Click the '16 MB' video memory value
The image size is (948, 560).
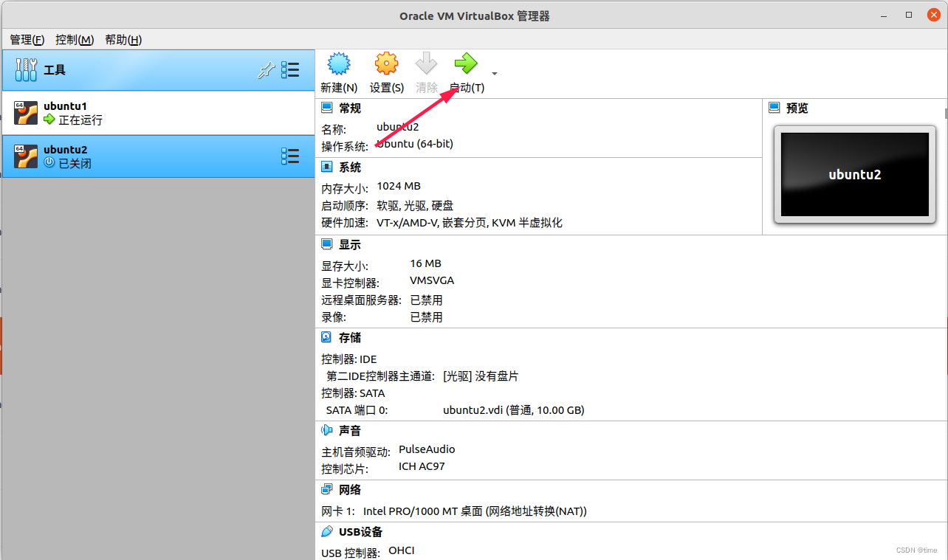(425, 263)
